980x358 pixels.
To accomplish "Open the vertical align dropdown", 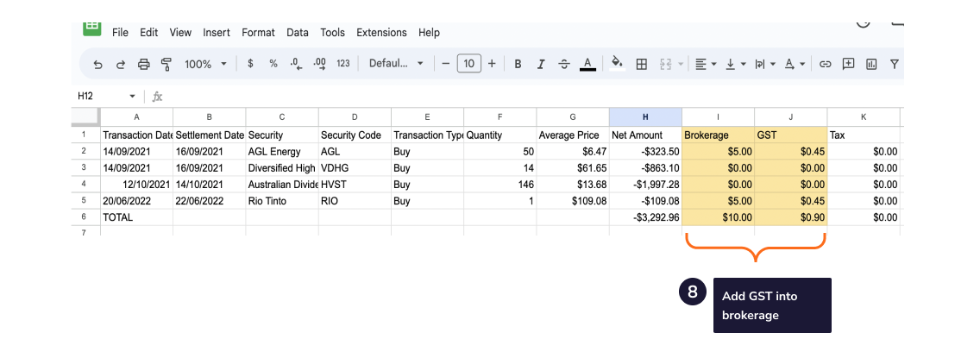I will [x=736, y=64].
